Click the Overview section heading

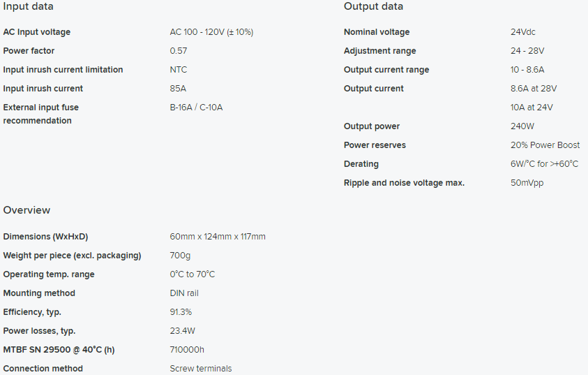tap(27, 209)
